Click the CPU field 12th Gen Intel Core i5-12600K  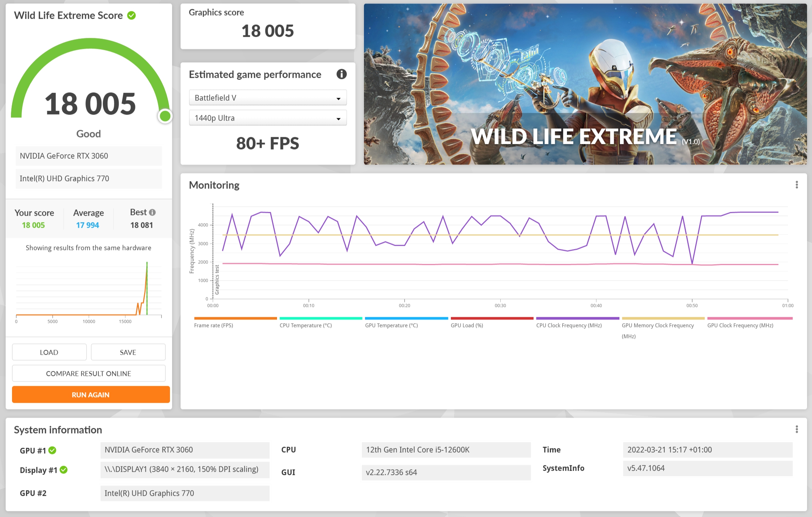tap(446, 450)
